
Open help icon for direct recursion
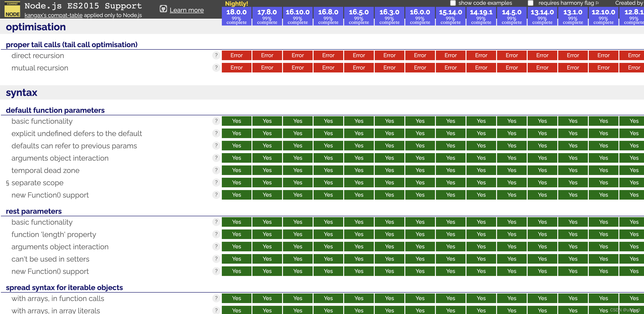click(216, 55)
